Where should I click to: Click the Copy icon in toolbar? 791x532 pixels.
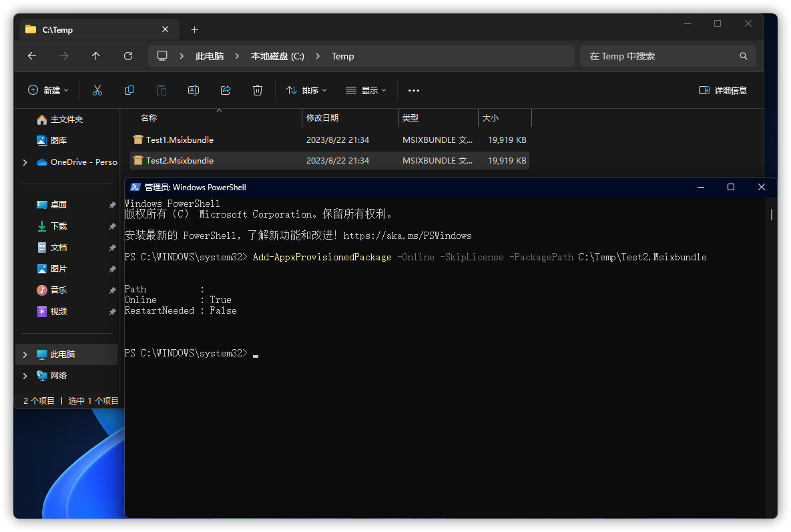(x=129, y=90)
